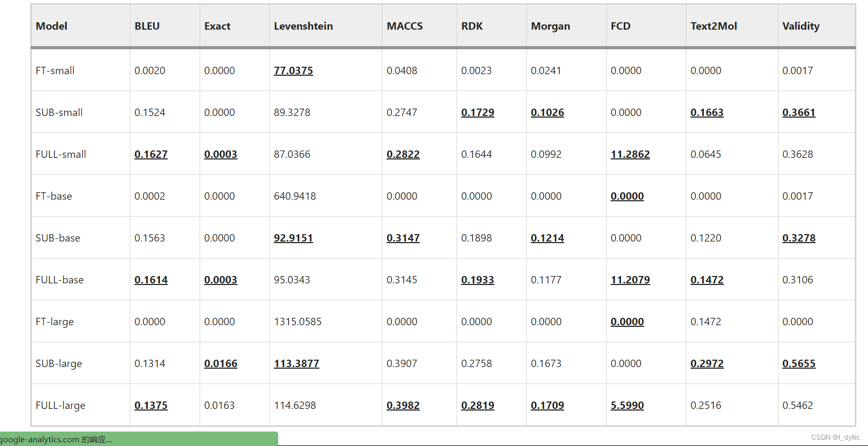Click the Levenshtein value 1315.0585
Viewport: 868px width, 446px height.
click(298, 322)
